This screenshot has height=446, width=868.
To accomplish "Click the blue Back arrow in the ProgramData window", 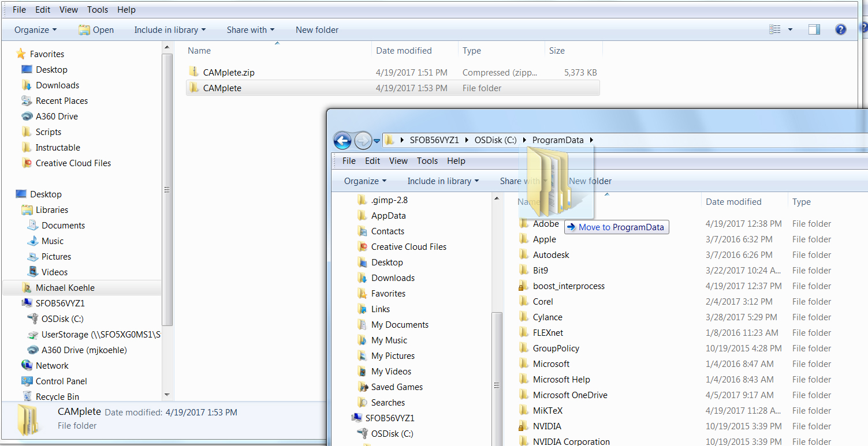I will (x=342, y=140).
